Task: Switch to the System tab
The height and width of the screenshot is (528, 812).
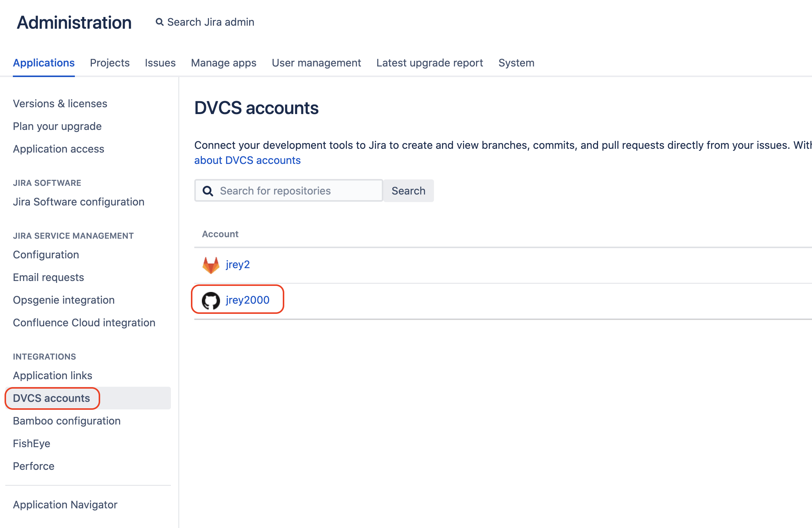Action: 516,63
